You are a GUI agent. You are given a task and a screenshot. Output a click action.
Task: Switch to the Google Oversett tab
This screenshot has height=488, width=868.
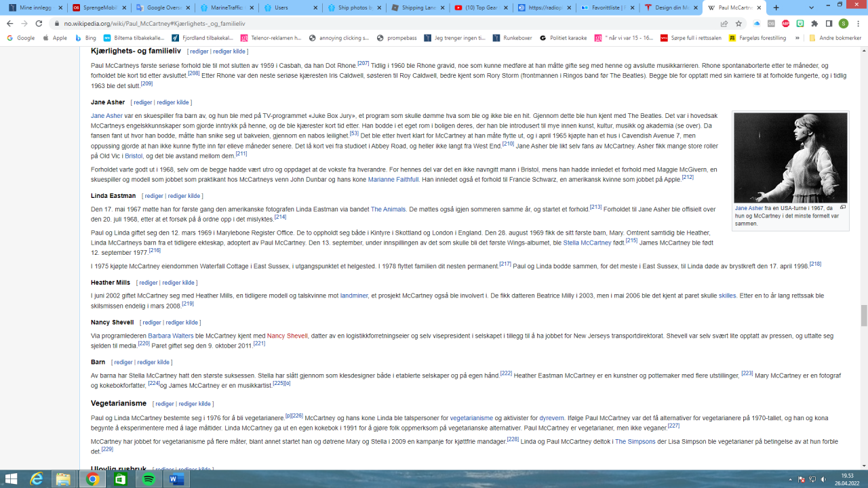(x=161, y=7)
